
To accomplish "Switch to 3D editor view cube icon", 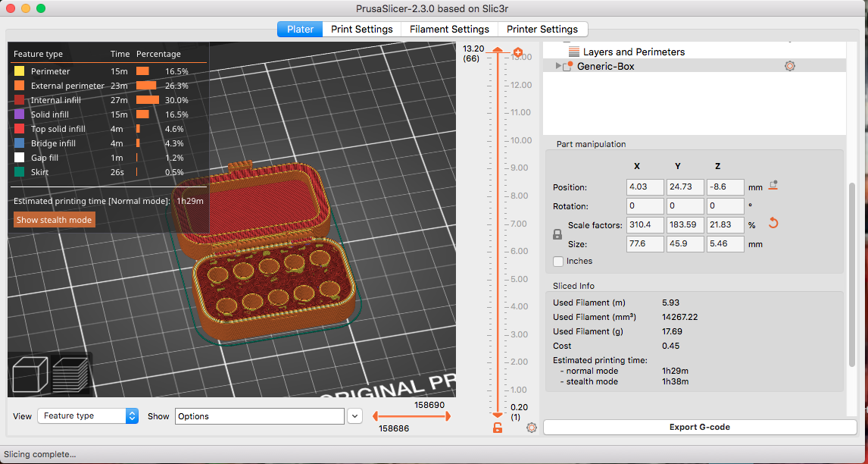I will pyautogui.click(x=30, y=375).
